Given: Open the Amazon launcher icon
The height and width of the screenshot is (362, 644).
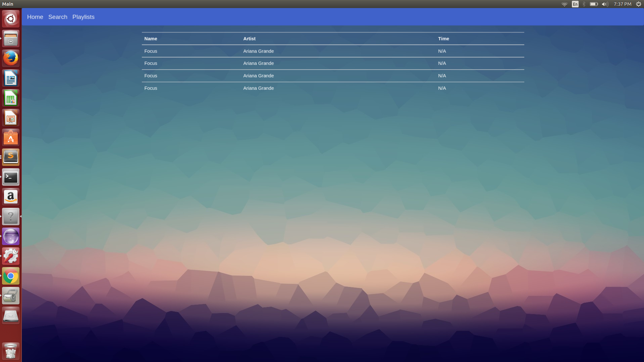Looking at the screenshot, I should 11,197.
